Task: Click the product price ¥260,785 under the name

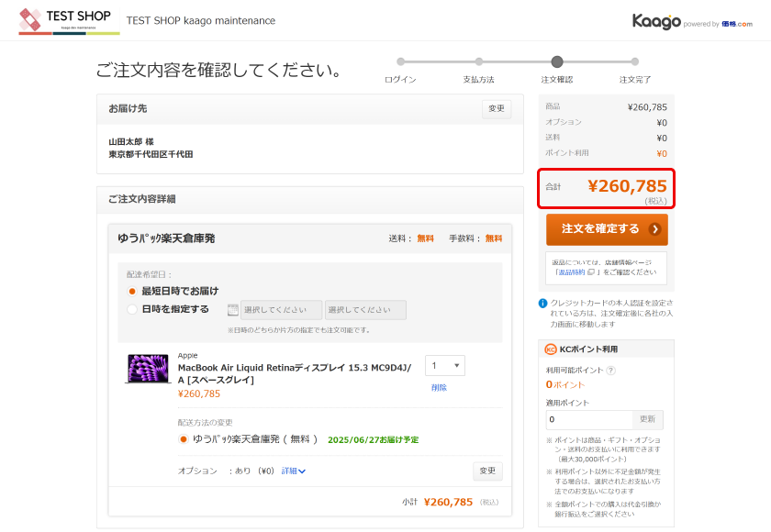Action: 199,394
